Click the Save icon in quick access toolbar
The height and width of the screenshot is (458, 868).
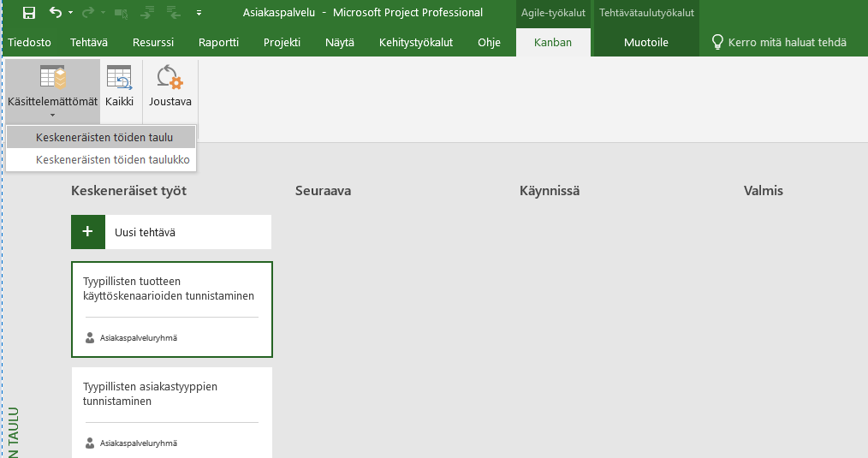tap(28, 13)
